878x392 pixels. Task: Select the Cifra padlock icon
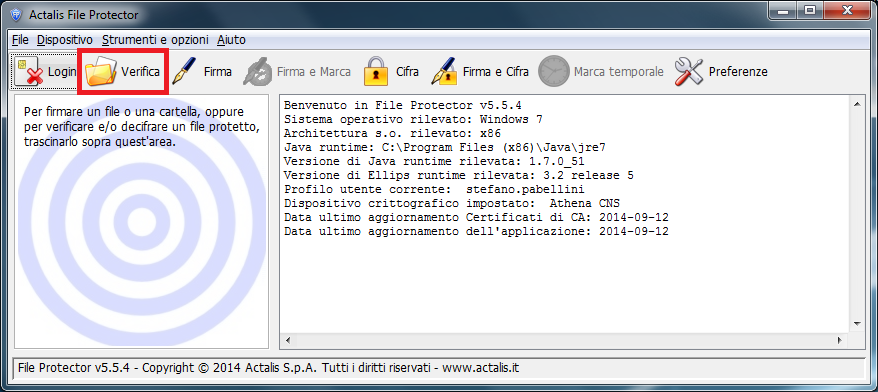376,72
